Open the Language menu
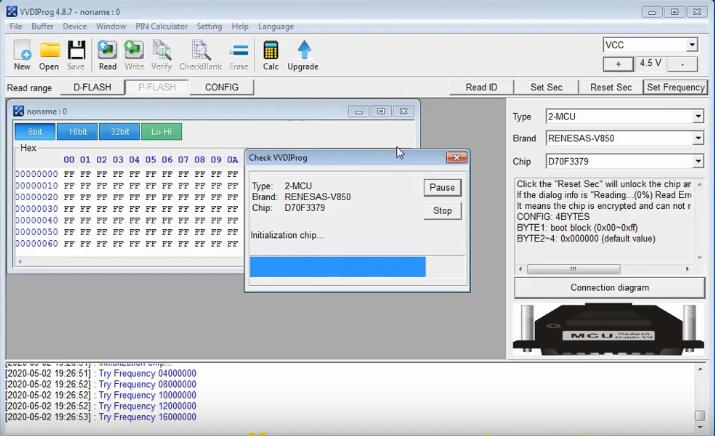Image resolution: width=715 pixels, height=436 pixels. coord(276,26)
